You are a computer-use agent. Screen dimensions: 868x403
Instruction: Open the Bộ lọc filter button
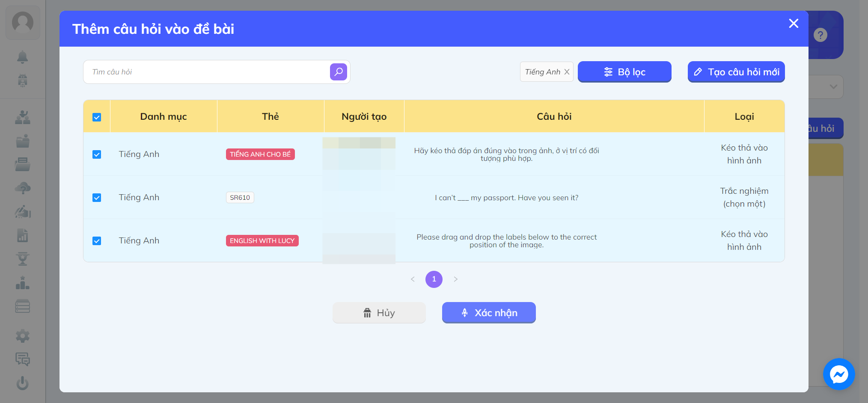click(624, 72)
